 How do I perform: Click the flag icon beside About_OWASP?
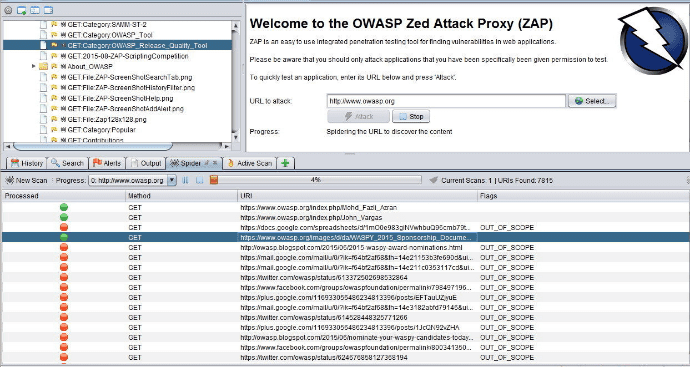[54, 66]
